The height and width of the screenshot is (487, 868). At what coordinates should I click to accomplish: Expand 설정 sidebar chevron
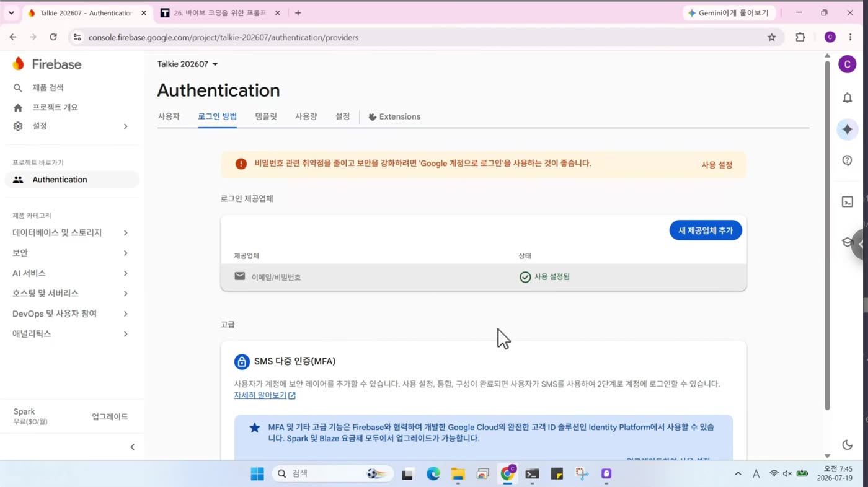click(x=125, y=126)
